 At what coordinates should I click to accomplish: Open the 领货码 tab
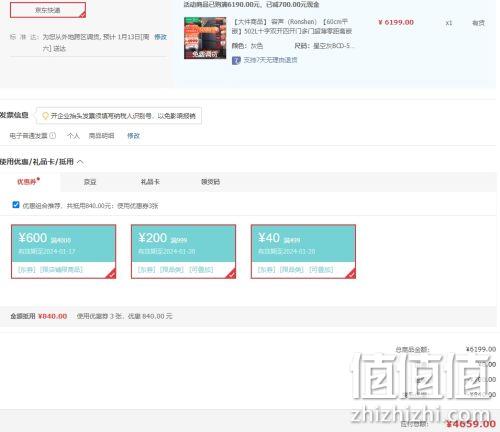coord(210,182)
